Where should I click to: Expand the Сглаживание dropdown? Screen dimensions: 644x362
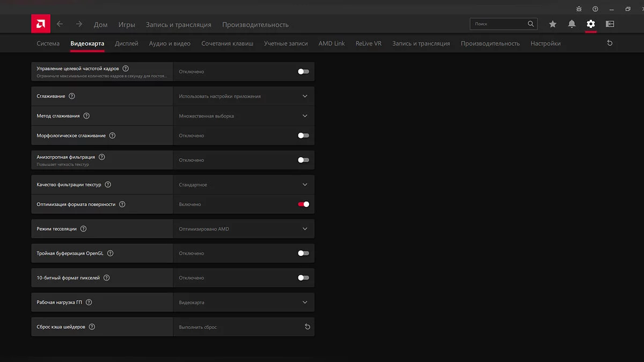tap(305, 97)
